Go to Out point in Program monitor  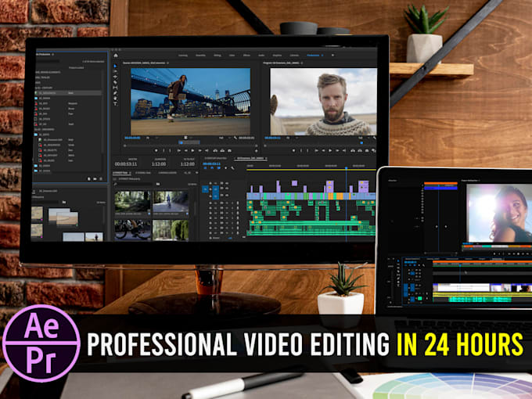coord(344,151)
